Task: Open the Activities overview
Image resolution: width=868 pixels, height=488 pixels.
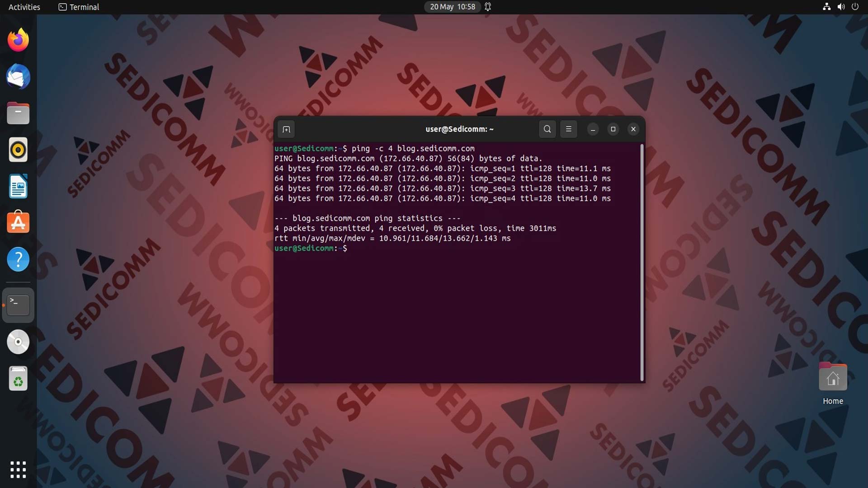Action: click(24, 7)
